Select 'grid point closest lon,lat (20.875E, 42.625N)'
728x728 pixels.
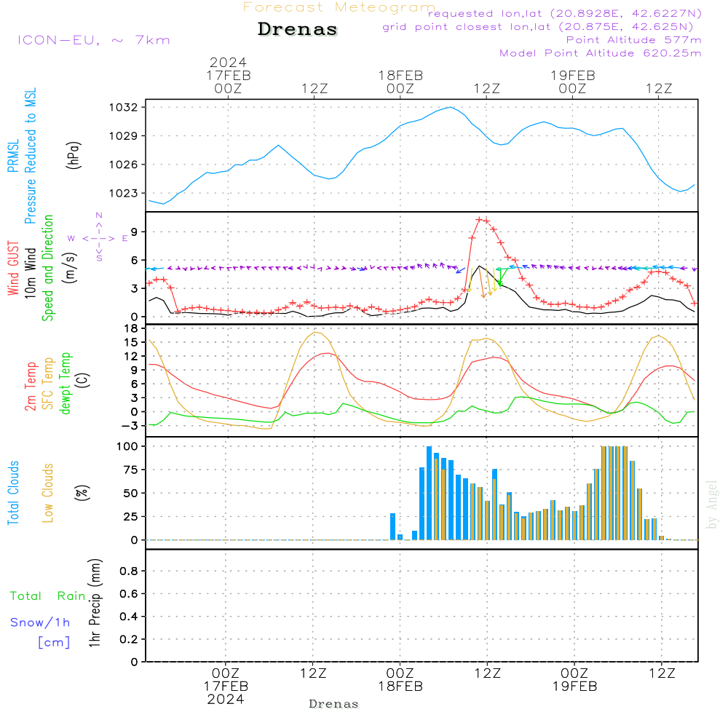tap(538, 27)
